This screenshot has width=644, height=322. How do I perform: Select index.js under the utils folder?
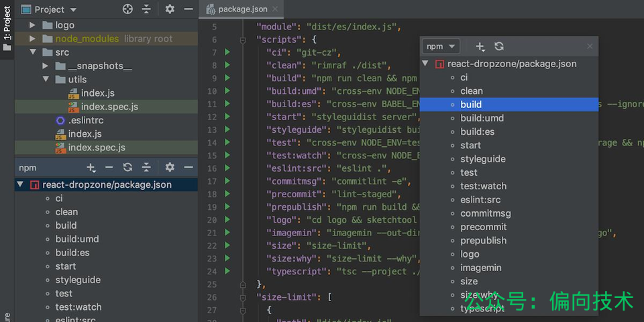pos(98,93)
